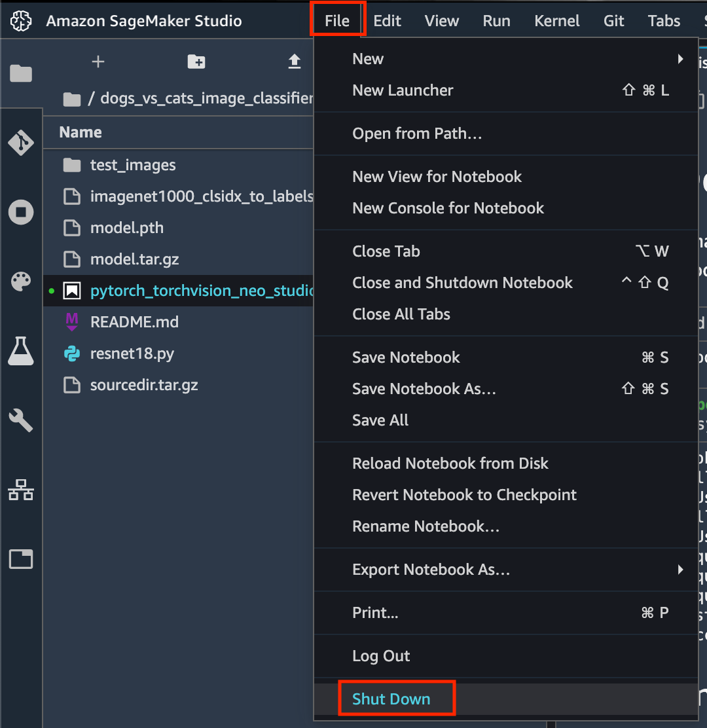This screenshot has width=707, height=728.
Task: Click the new folder icon
Action: [x=196, y=62]
